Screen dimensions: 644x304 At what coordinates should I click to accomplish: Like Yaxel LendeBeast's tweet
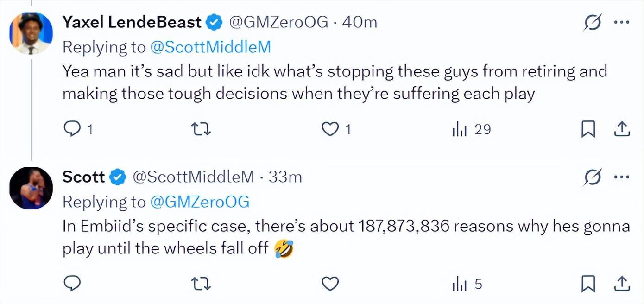(x=330, y=129)
